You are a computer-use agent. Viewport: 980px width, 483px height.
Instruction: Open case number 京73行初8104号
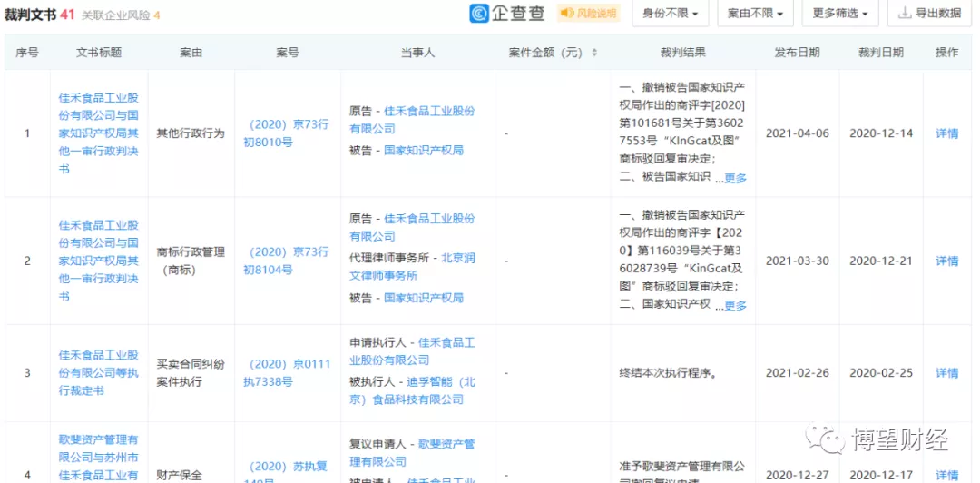(x=287, y=261)
